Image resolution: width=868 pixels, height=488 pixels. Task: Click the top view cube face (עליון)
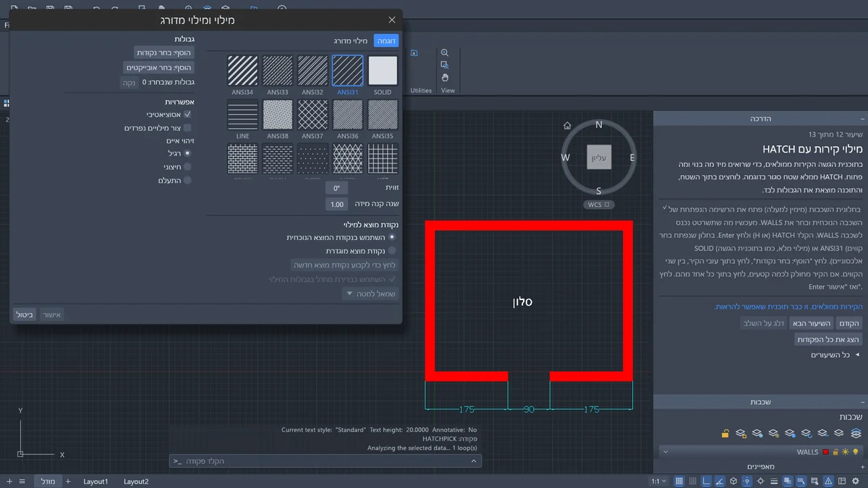(x=599, y=157)
